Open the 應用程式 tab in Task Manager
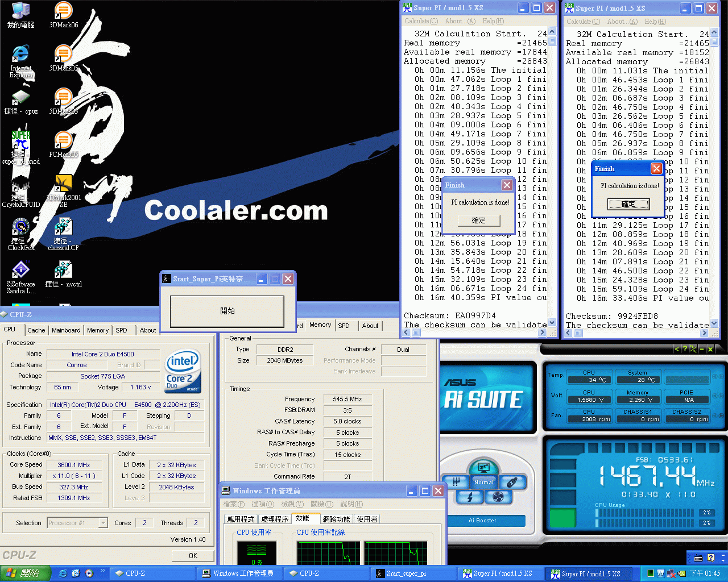 click(241, 519)
